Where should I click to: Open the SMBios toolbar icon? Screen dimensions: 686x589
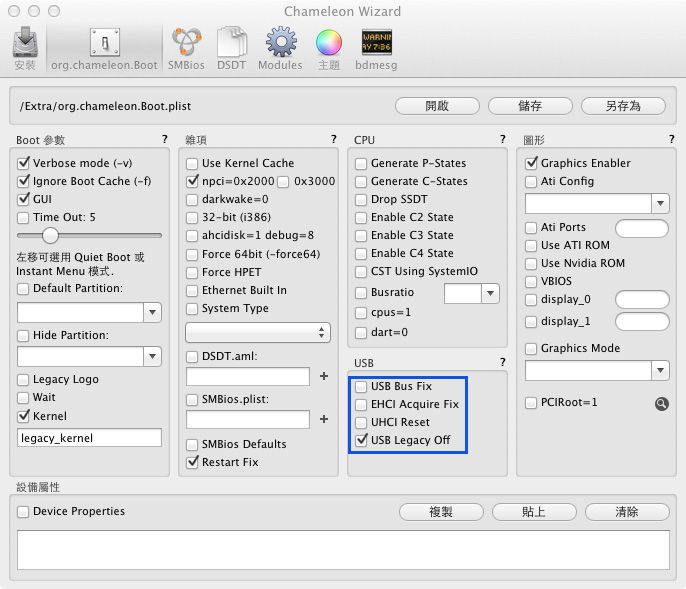(x=186, y=48)
